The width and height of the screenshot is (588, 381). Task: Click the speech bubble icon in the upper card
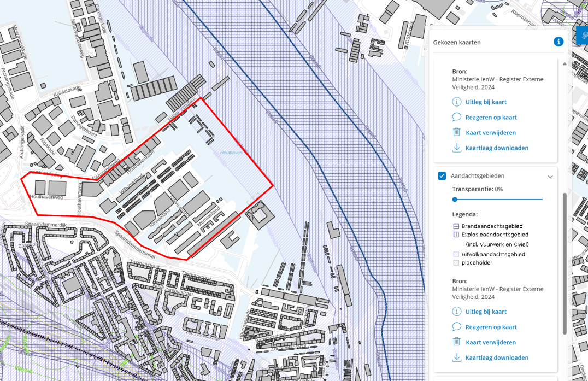(456, 117)
